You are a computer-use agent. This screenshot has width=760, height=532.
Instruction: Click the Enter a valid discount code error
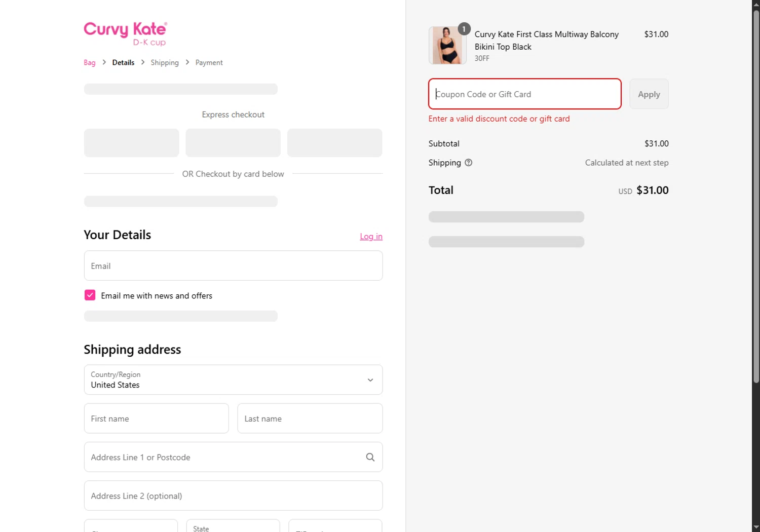499,119
